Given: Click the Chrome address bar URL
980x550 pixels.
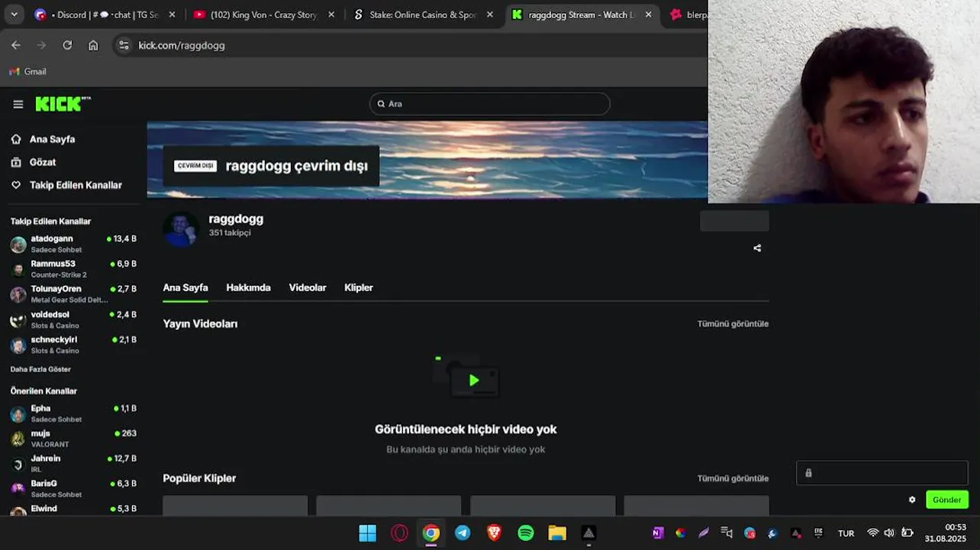Looking at the screenshot, I should (x=182, y=45).
